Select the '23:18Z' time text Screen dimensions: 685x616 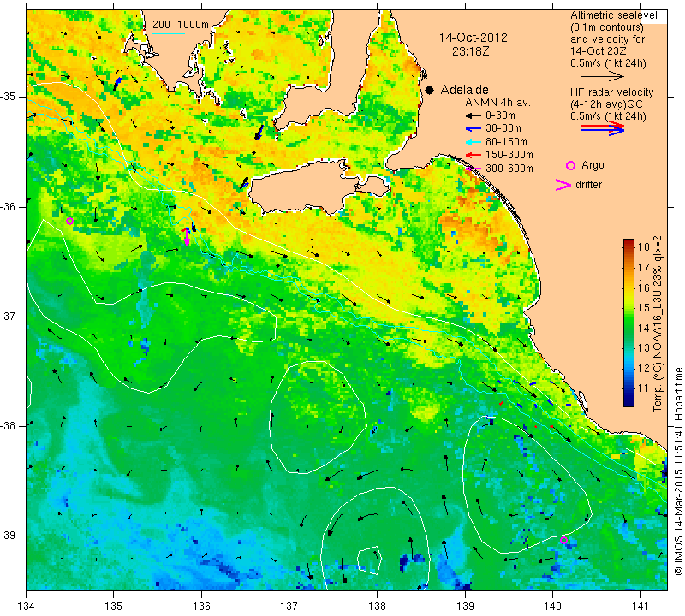click(470, 51)
